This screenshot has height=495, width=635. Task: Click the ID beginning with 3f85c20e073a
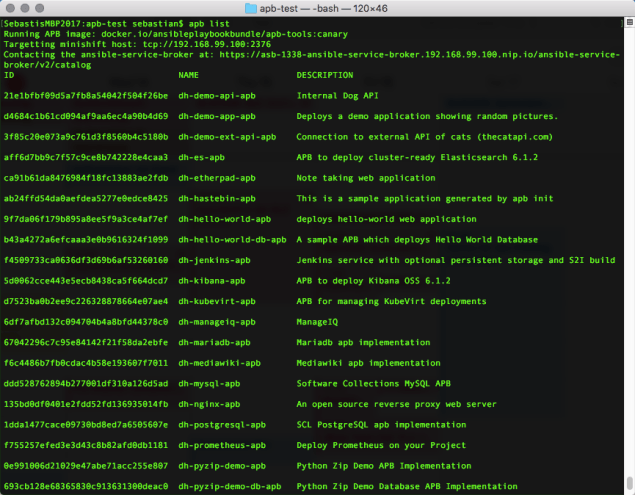tap(86, 137)
